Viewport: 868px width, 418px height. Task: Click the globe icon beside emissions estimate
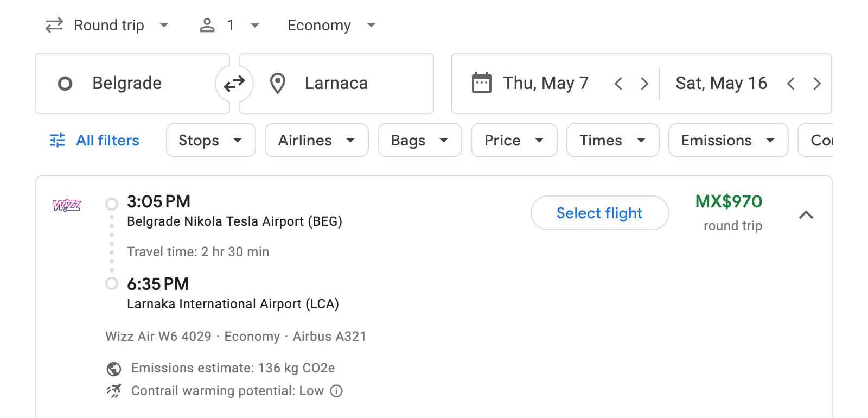pos(113,368)
